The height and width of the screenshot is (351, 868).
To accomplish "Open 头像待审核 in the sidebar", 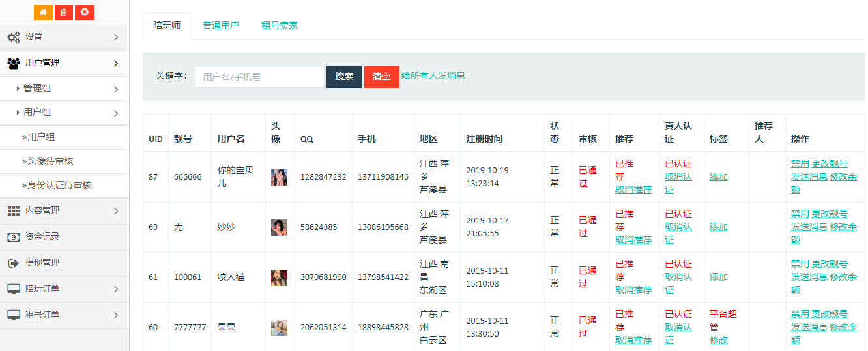I will click(x=51, y=161).
